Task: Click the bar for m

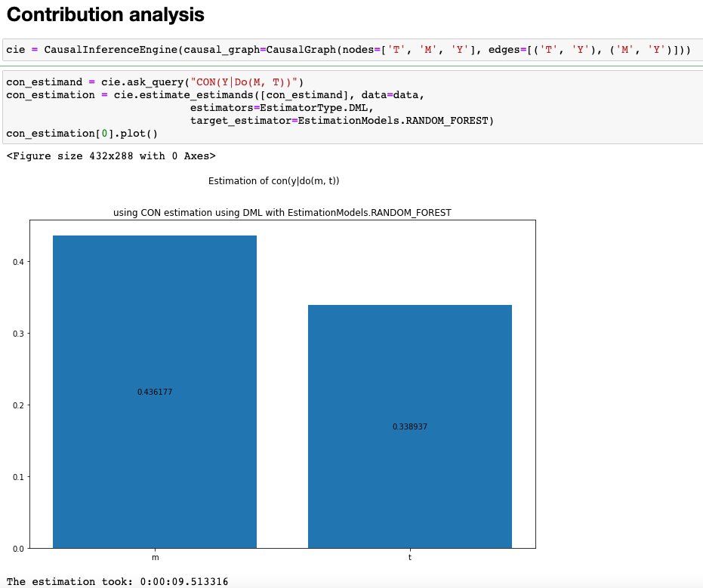Action: pyautogui.click(x=155, y=392)
